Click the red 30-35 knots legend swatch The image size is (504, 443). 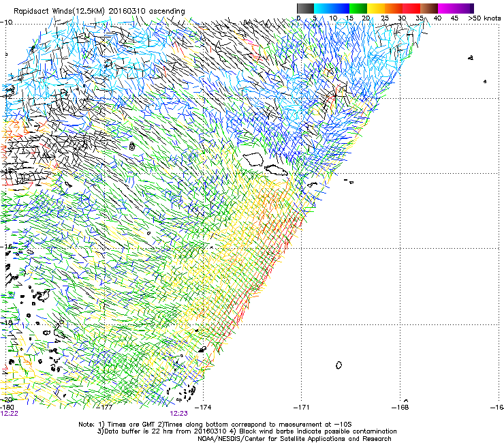[411, 8]
